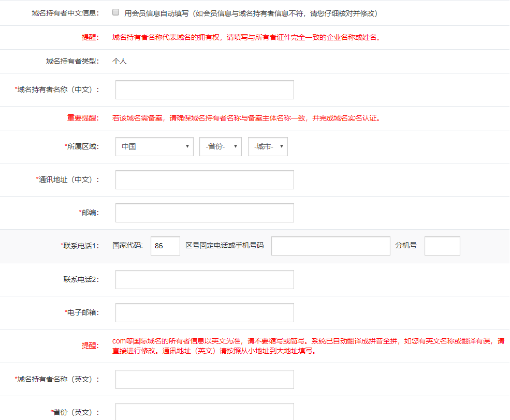Click the 国家代码 label text
This screenshot has height=420, width=510.
point(127,246)
